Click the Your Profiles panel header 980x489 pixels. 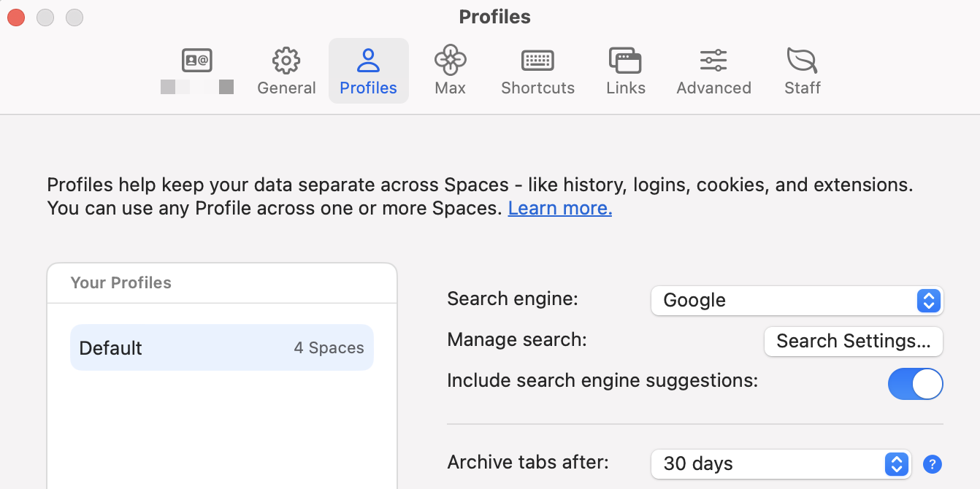pyautogui.click(x=121, y=282)
